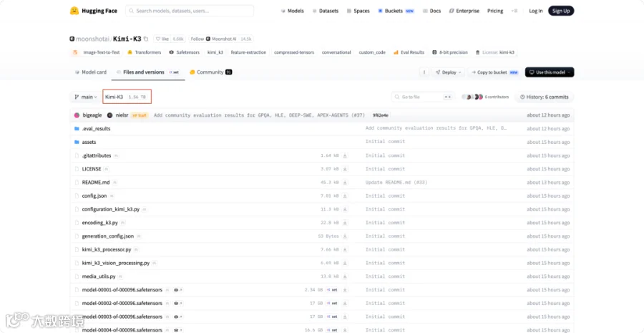The width and height of the screenshot is (644, 333).
Task: Open the Pricing page
Action: point(495,11)
